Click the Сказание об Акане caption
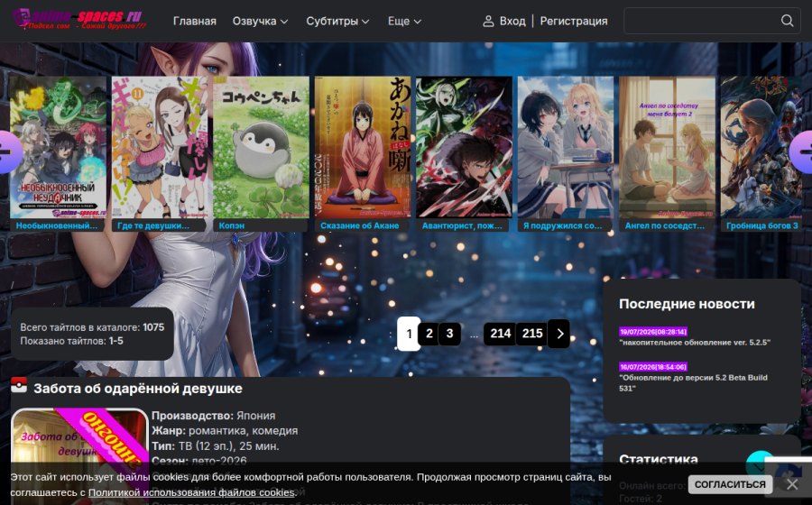This screenshot has height=505, width=812. 359,225
